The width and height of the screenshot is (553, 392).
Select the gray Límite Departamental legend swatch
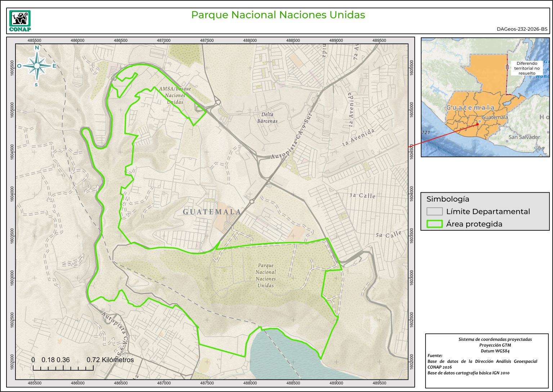click(434, 211)
